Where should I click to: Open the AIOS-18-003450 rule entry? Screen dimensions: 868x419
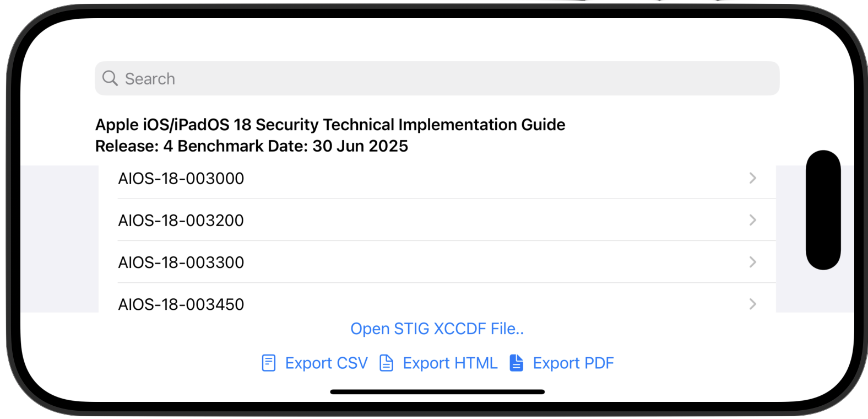point(437,298)
